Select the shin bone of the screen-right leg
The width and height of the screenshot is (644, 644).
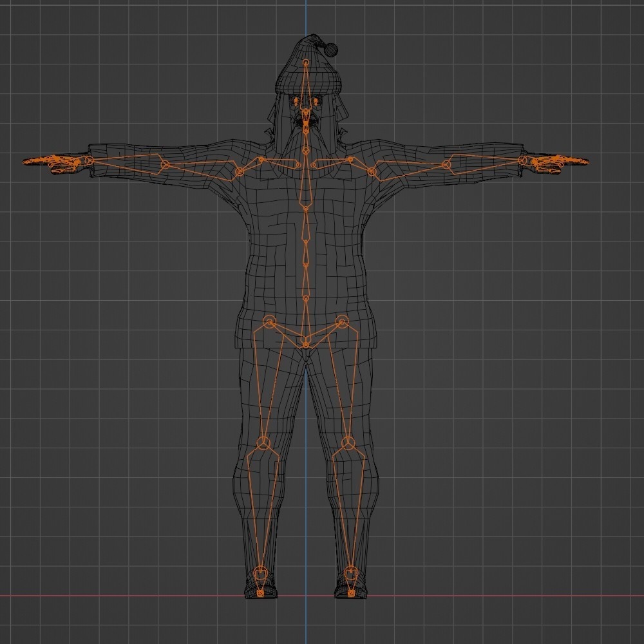pyautogui.click(x=349, y=509)
